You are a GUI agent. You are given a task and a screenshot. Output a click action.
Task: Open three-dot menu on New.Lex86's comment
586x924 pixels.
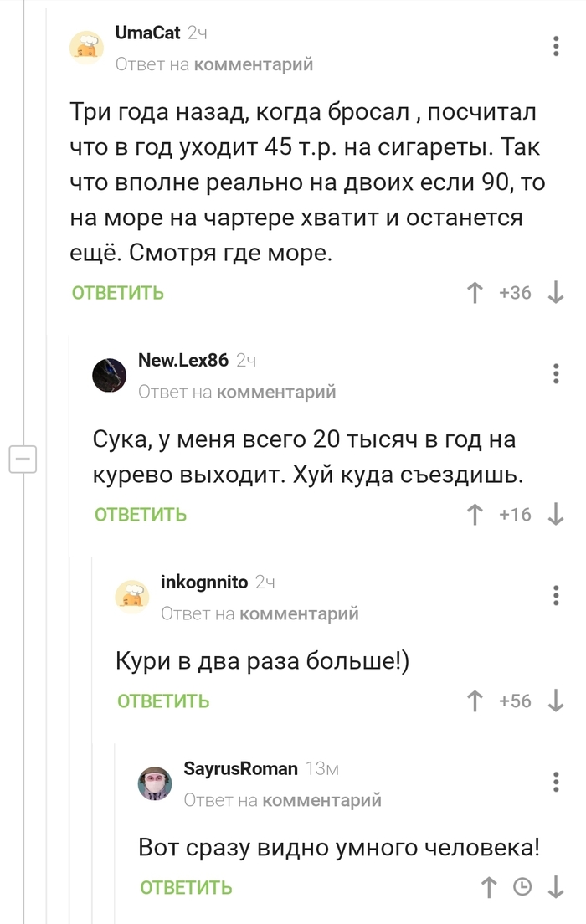click(x=556, y=373)
